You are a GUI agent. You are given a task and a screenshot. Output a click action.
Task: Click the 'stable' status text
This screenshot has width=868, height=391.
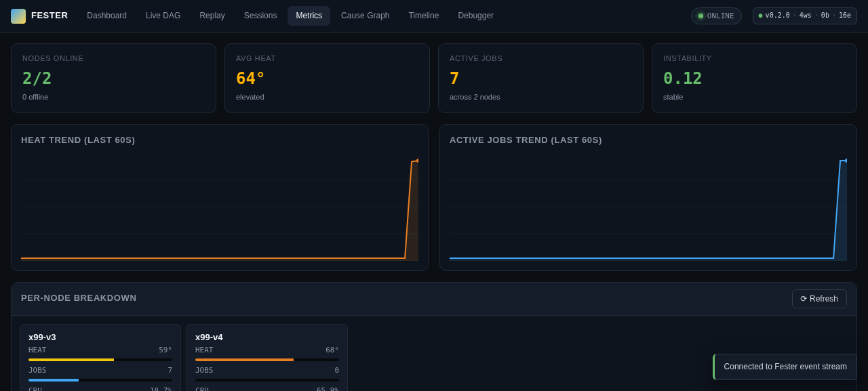click(673, 97)
